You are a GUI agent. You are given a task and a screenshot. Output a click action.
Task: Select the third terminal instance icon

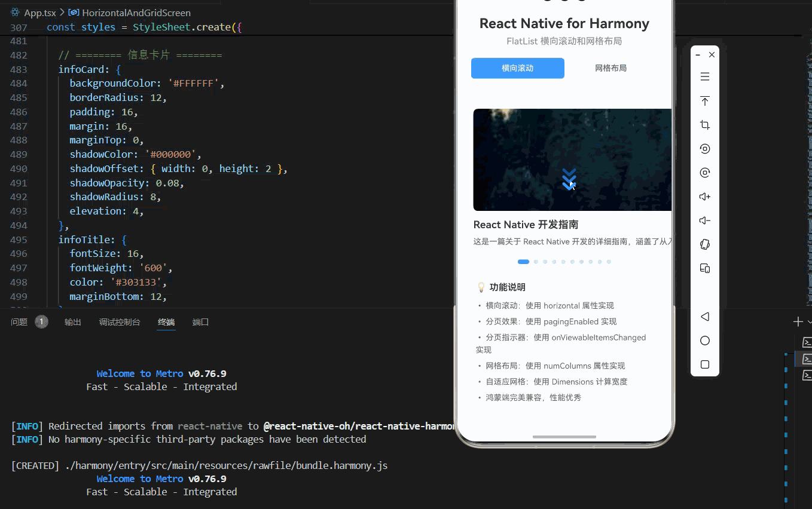coord(807,375)
